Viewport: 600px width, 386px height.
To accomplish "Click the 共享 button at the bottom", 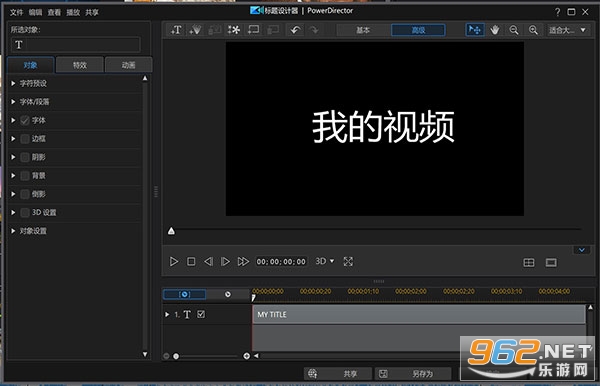I will point(338,373).
